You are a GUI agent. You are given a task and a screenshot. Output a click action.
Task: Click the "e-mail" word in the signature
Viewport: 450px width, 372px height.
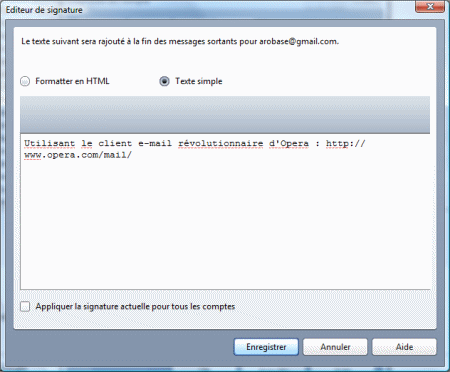pyautogui.click(x=155, y=144)
